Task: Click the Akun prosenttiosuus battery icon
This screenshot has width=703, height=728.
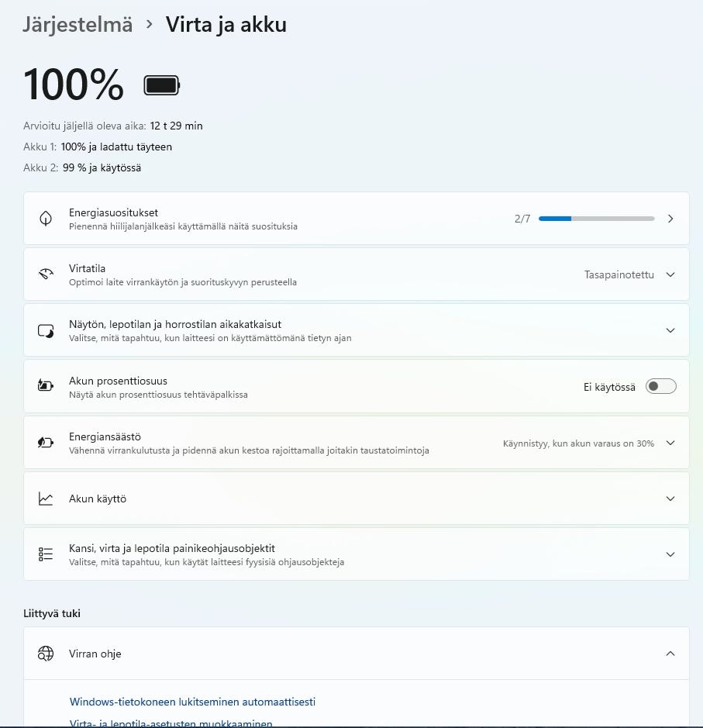Action: coord(46,386)
